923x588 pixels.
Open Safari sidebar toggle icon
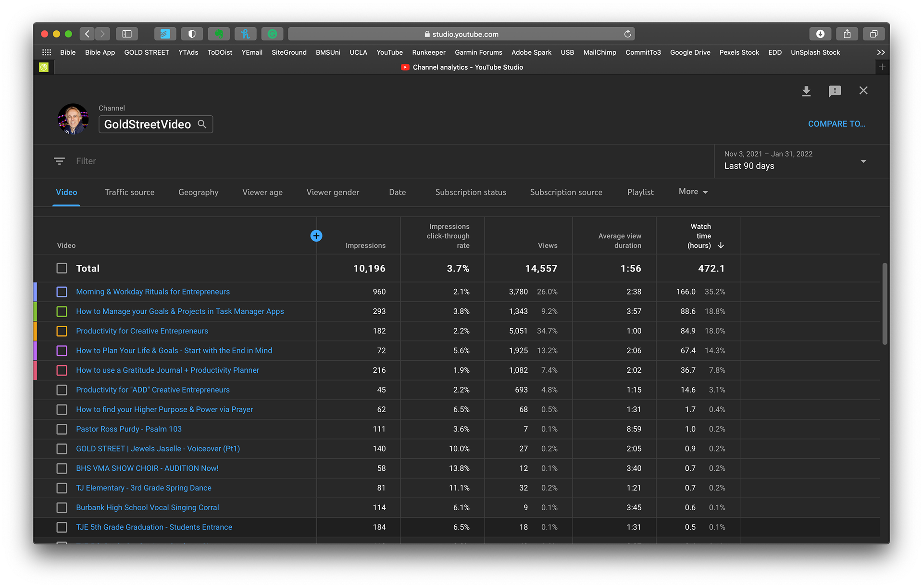127,34
